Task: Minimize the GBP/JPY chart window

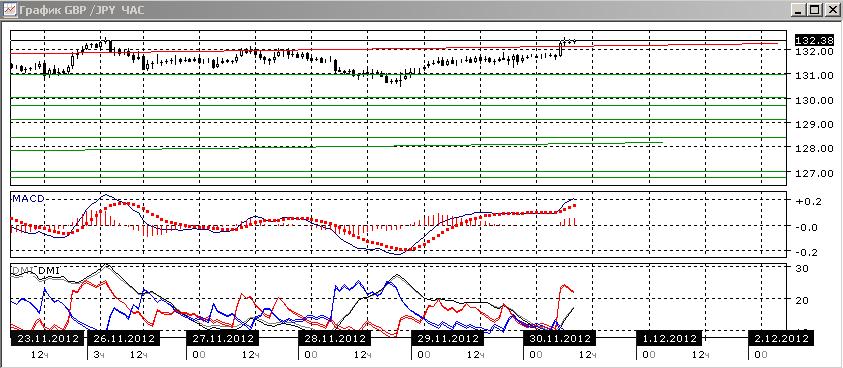Action: point(799,10)
